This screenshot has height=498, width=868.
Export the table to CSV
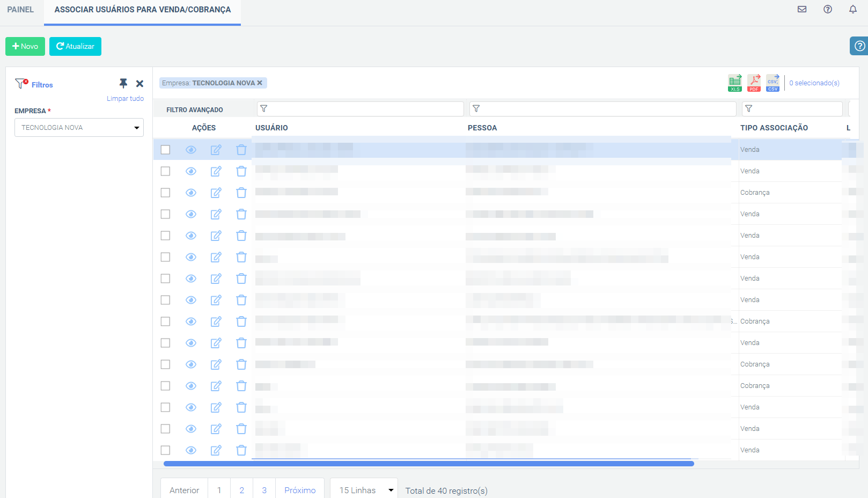click(x=773, y=83)
